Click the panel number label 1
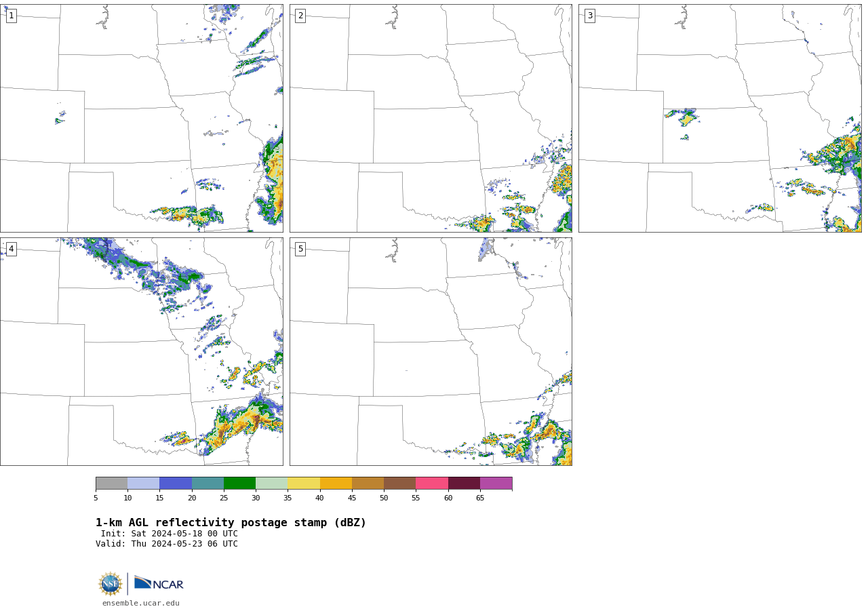 click(x=11, y=16)
